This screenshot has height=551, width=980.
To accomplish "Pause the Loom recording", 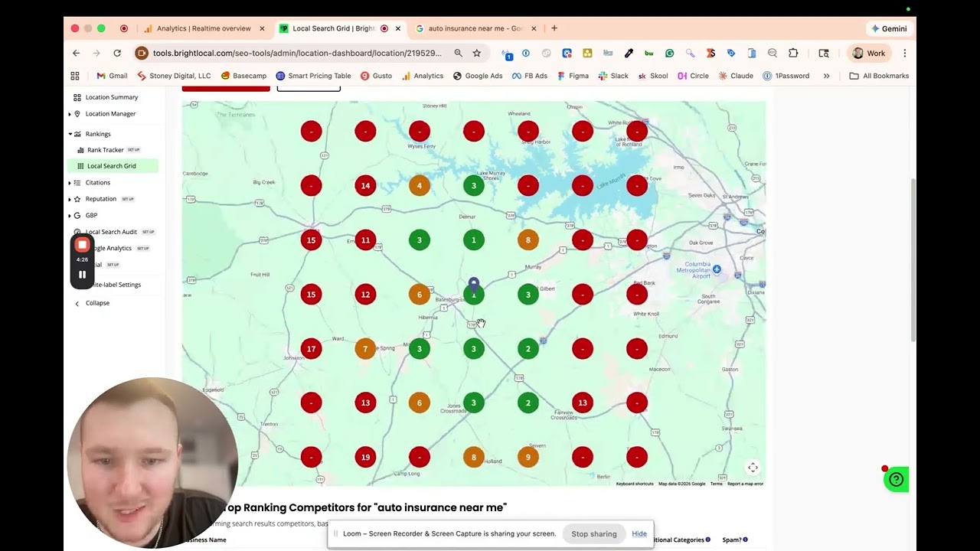I will point(82,274).
